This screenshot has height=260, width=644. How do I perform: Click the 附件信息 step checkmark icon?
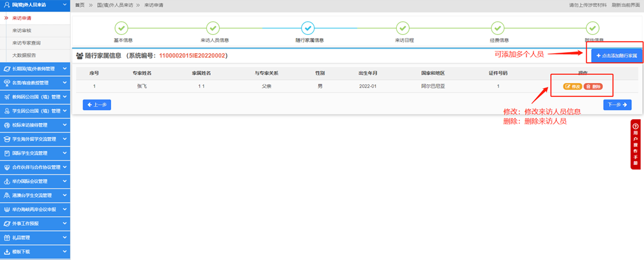[x=592, y=28]
